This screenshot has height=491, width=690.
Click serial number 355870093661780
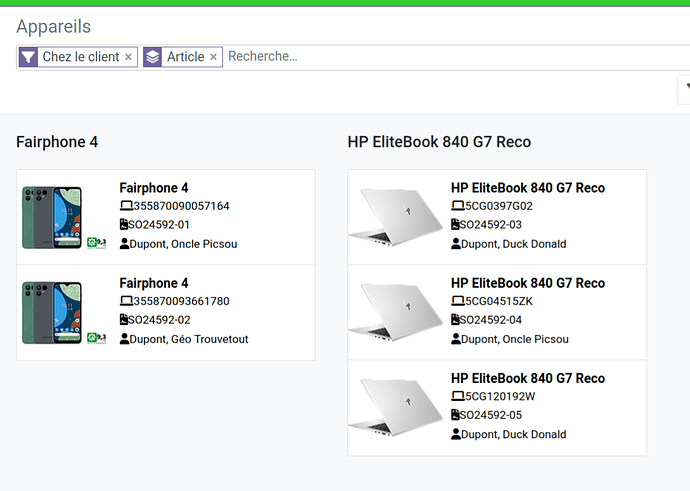tap(181, 301)
